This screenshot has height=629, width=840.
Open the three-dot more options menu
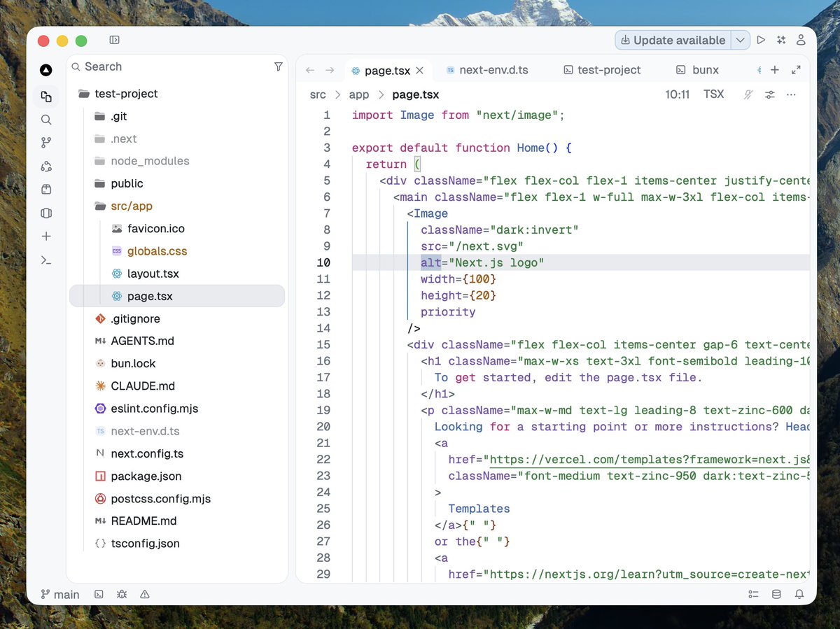(x=791, y=94)
